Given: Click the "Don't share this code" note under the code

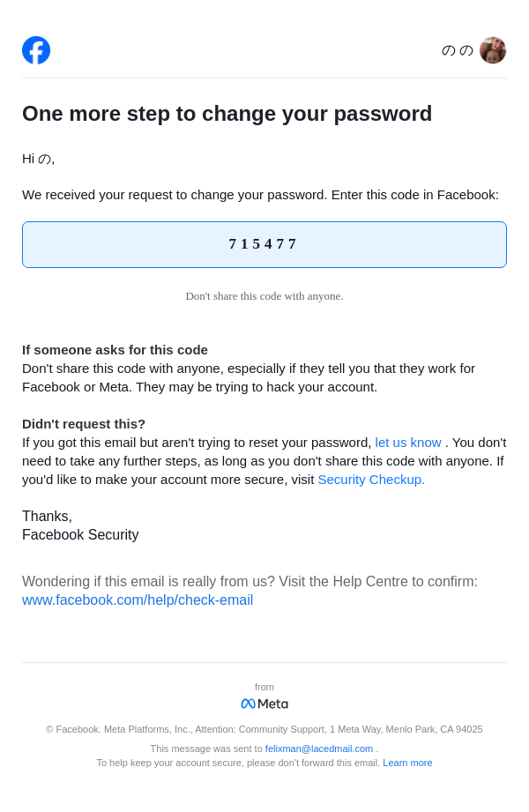Looking at the screenshot, I should coord(264,296).
